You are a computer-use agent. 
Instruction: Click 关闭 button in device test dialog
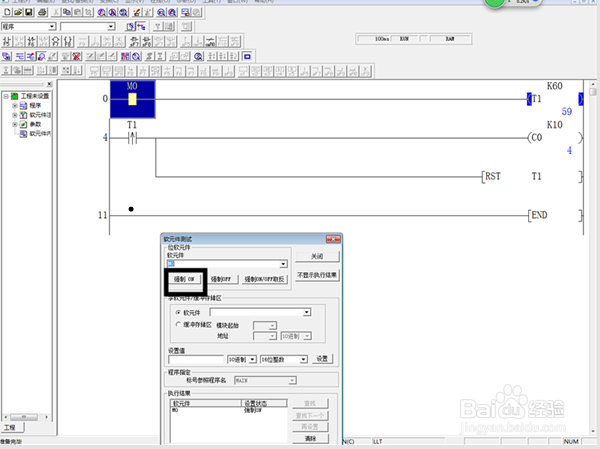317,256
